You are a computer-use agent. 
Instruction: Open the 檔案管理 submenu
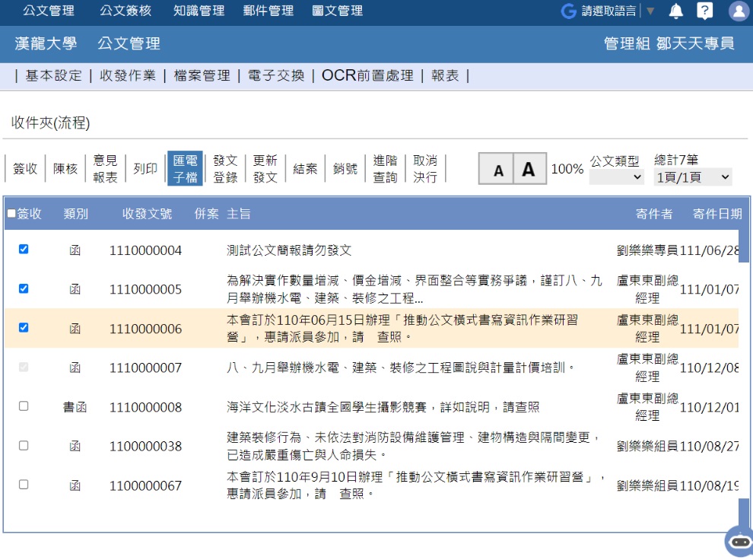tap(202, 75)
